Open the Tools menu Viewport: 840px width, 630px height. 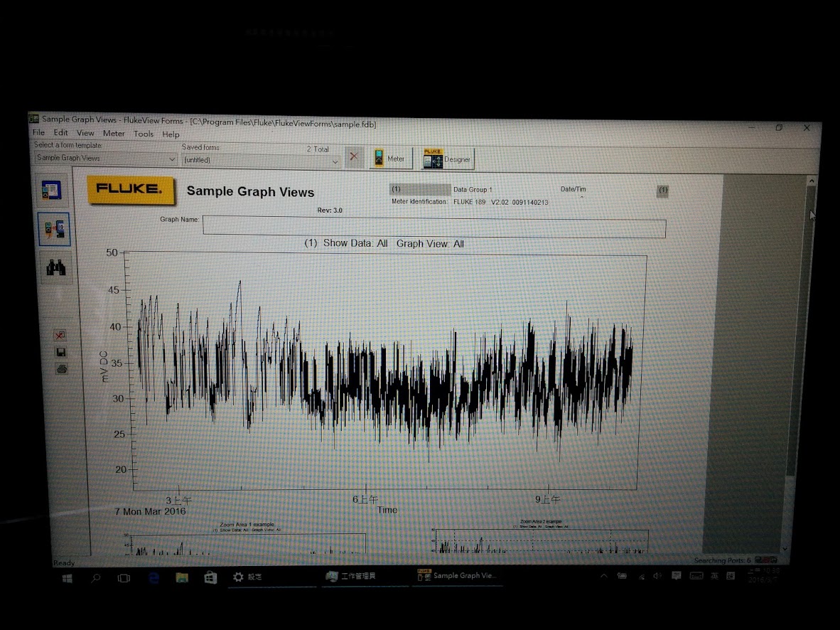click(144, 134)
